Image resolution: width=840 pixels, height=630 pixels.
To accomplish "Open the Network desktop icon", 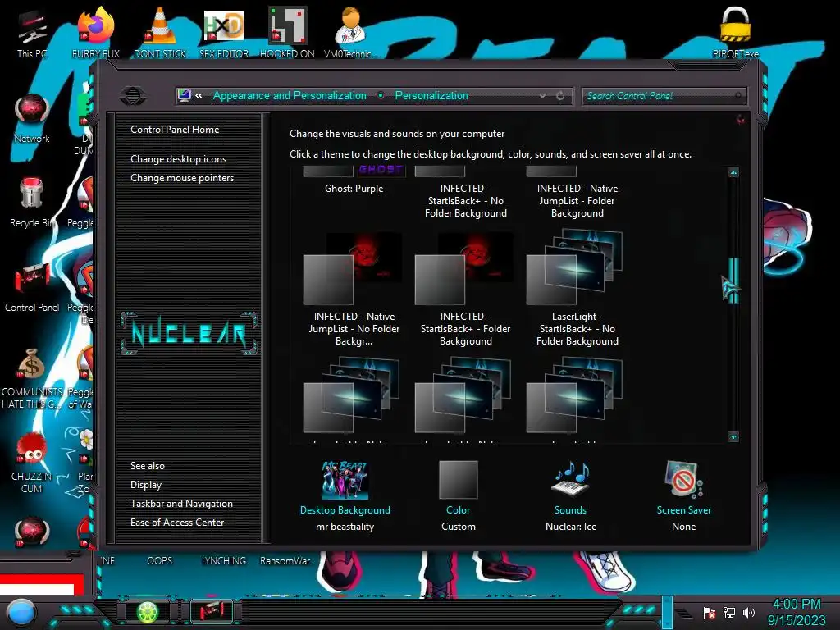I will coord(32,118).
